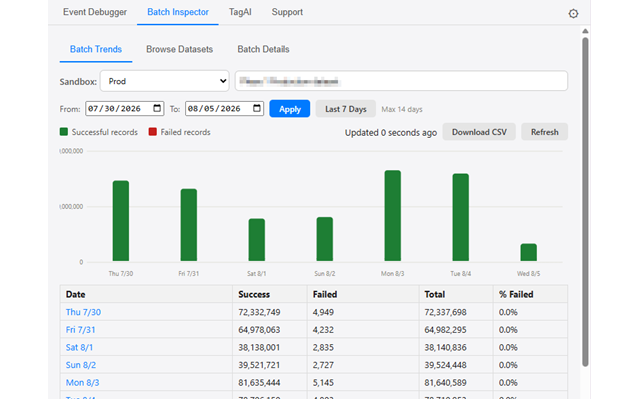Click the success value 81,635,444
This screenshot has height=400, width=640.
tap(259, 382)
